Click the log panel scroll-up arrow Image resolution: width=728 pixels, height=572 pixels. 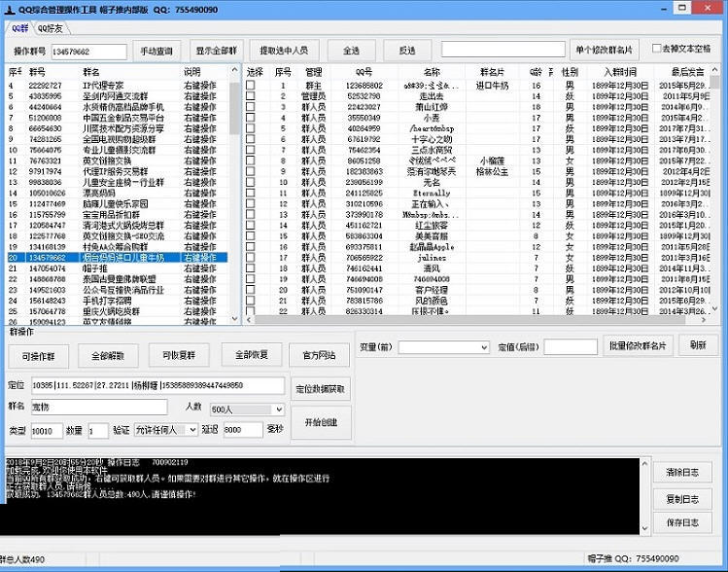[x=644, y=464]
